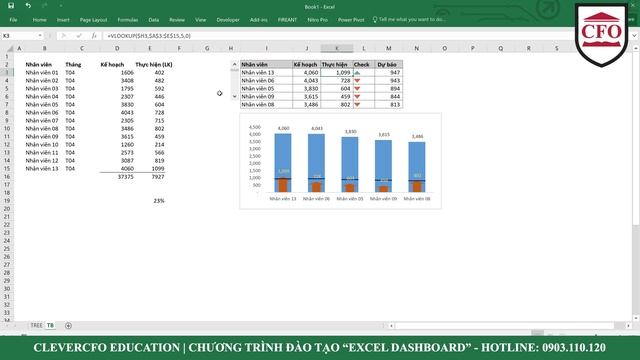This screenshot has width=640, height=360.
Task: Open the Power Pivot ribbon tab
Action: point(351,20)
